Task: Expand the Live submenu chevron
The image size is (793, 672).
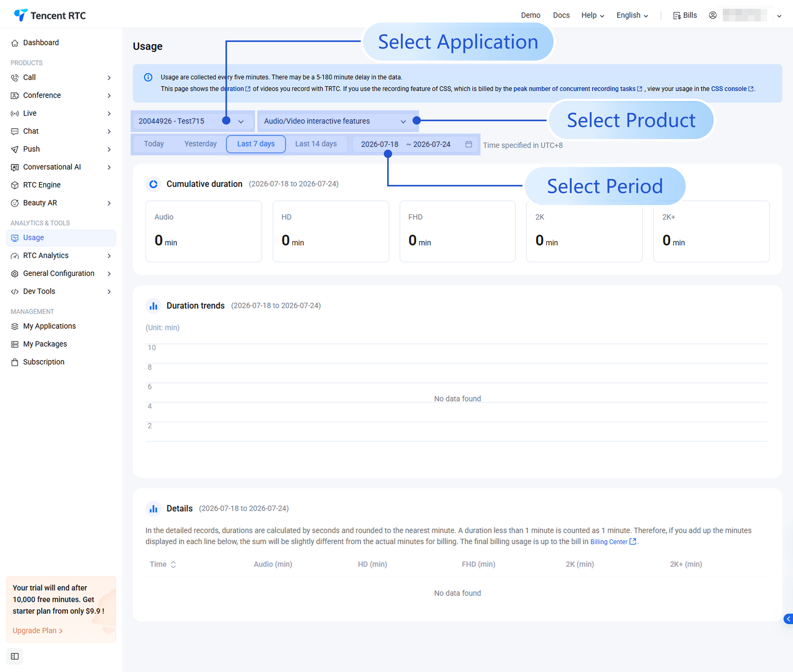Action: tap(109, 114)
